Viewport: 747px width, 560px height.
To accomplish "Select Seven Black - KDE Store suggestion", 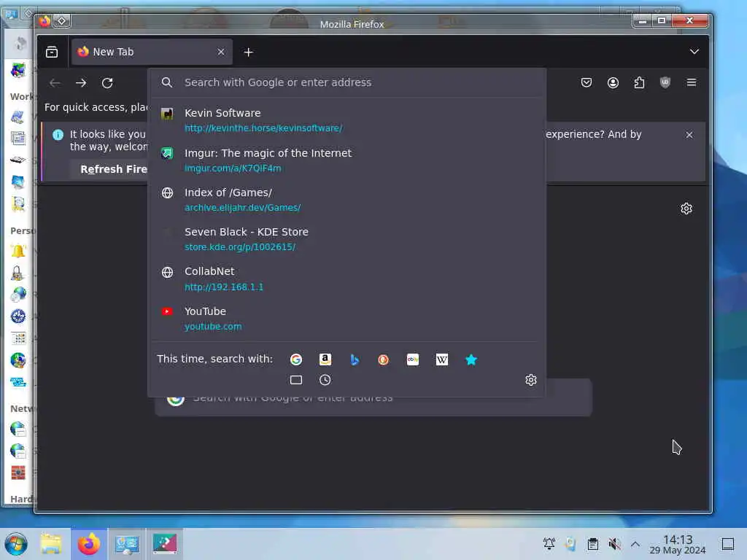I will (347, 239).
